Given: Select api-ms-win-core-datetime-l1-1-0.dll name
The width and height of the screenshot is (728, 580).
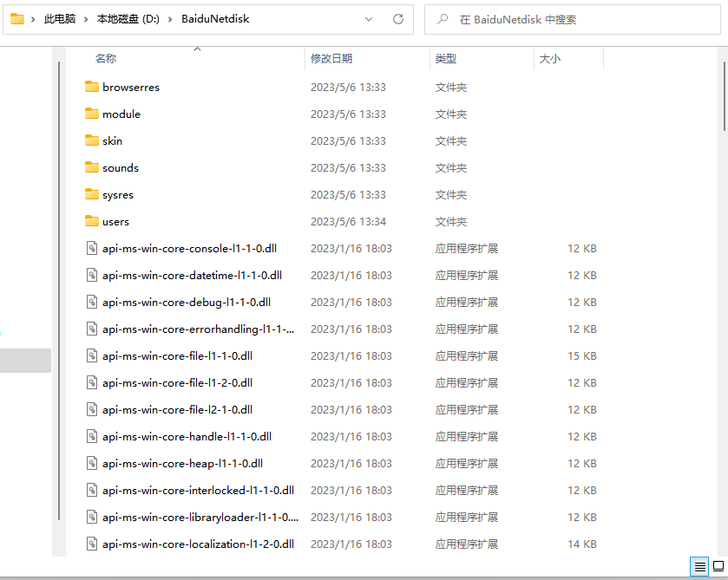Looking at the screenshot, I should tap(193, 276).
